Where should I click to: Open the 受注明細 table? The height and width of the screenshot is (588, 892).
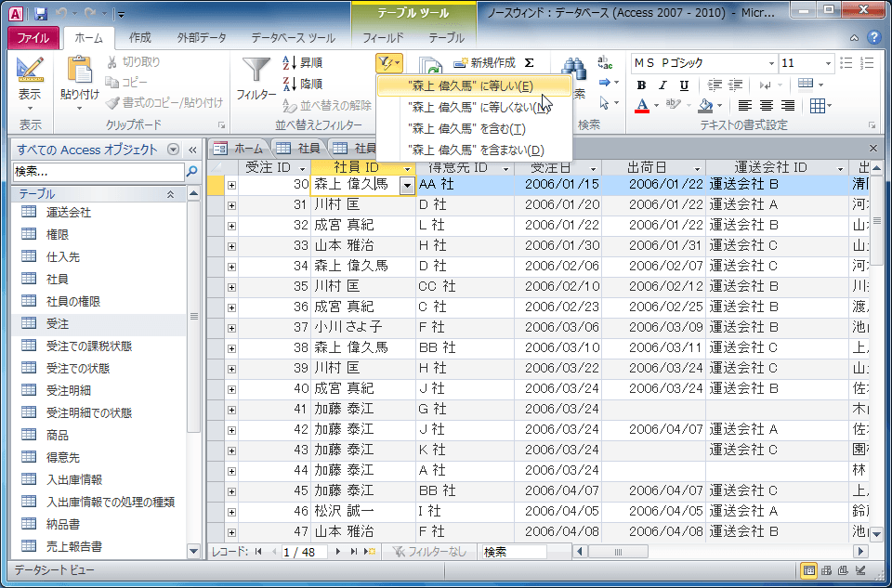[69, 391]
